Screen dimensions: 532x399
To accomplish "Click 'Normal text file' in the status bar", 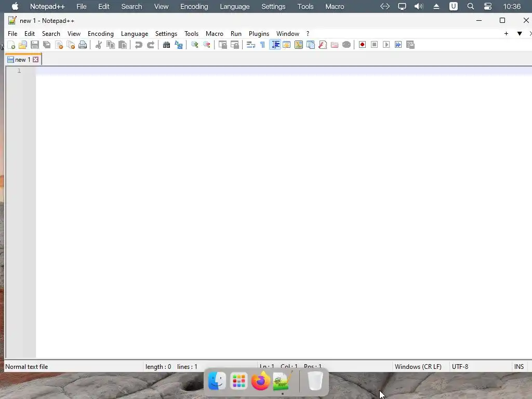I will 26,367.
